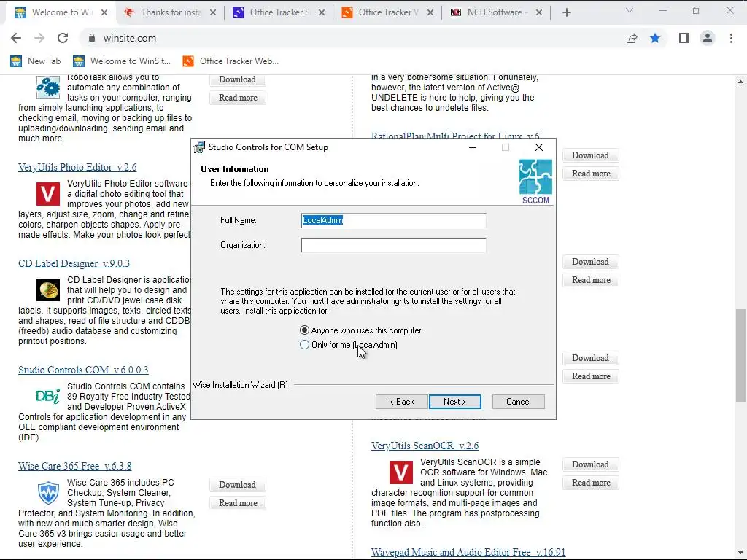The width and height of the screenshot is (747, 560).
Task: Open VeryUtils ScanOCR v.2.6 link
Action: click(x=425, y=446)
